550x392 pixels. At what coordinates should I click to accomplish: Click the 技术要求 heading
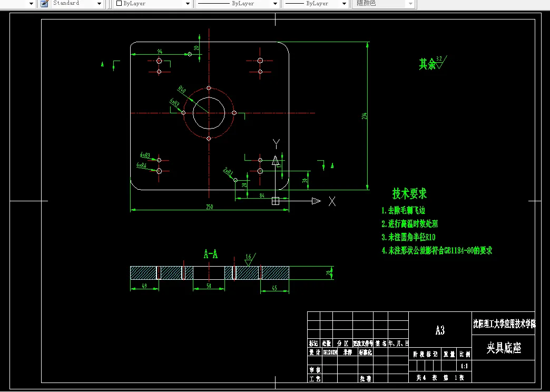409,193
